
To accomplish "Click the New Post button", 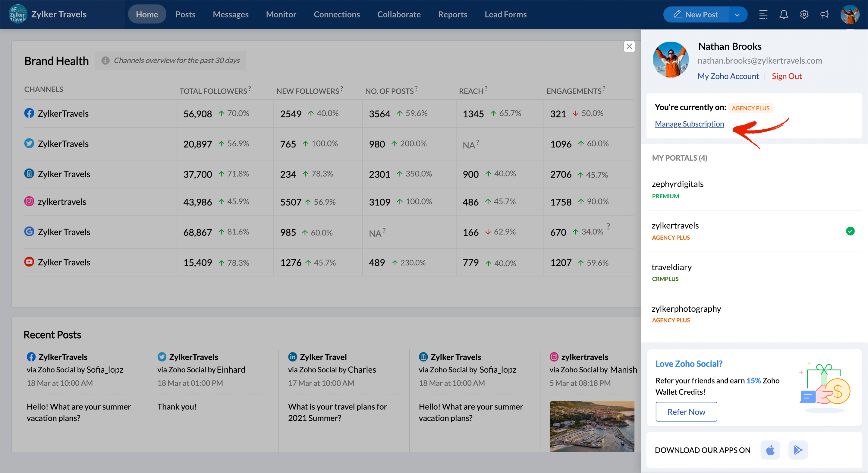I will click(x=696, y=14).
